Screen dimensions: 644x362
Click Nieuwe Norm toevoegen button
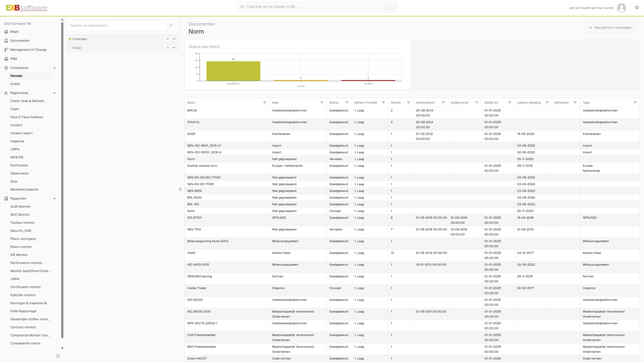tap(610, 28)
